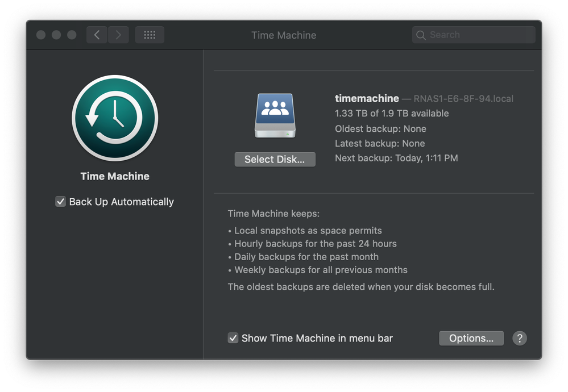
Task: Toggle the Back Up Automatically checkbox
Action: click(x=60, y=202)
